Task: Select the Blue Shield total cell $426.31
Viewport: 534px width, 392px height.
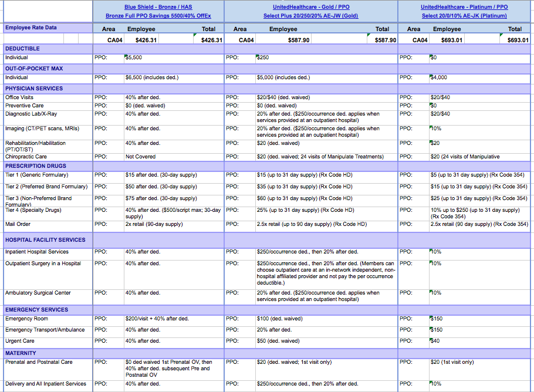Action: (x=208, y=40)
